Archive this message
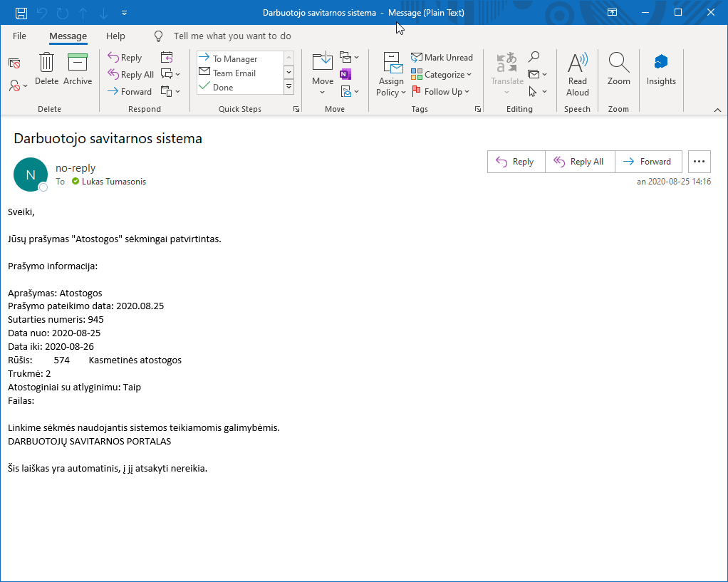728x582 pixels. (x=78, y=68)
